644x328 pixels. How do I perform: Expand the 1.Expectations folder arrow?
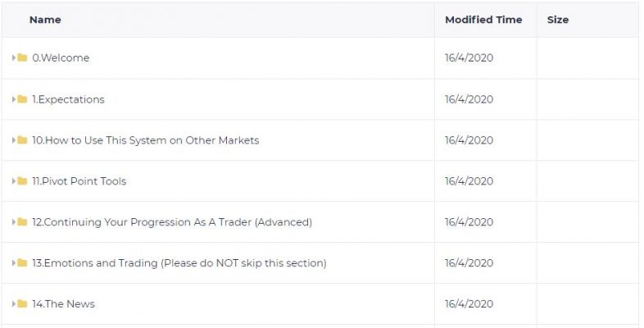[14, 99]
